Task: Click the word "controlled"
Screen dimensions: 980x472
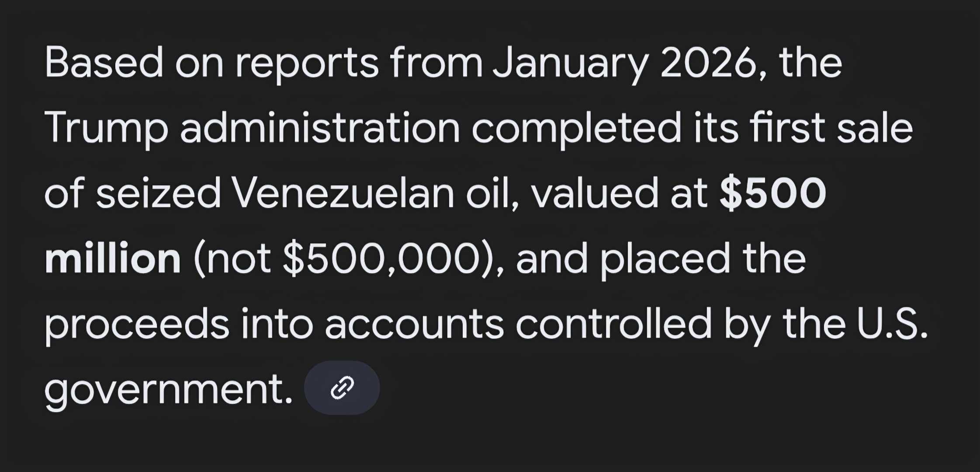Action: tap(614, 324)
